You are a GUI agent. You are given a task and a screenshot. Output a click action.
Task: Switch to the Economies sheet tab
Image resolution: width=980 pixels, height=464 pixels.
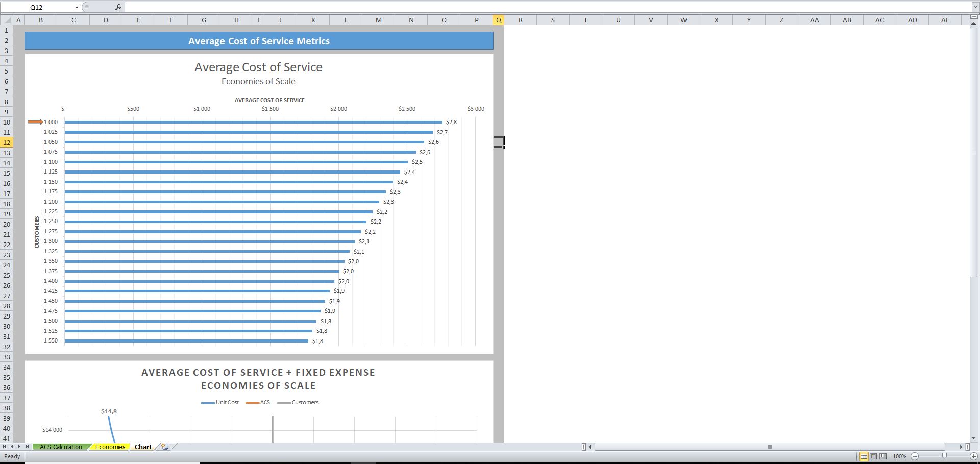(109, 447)
